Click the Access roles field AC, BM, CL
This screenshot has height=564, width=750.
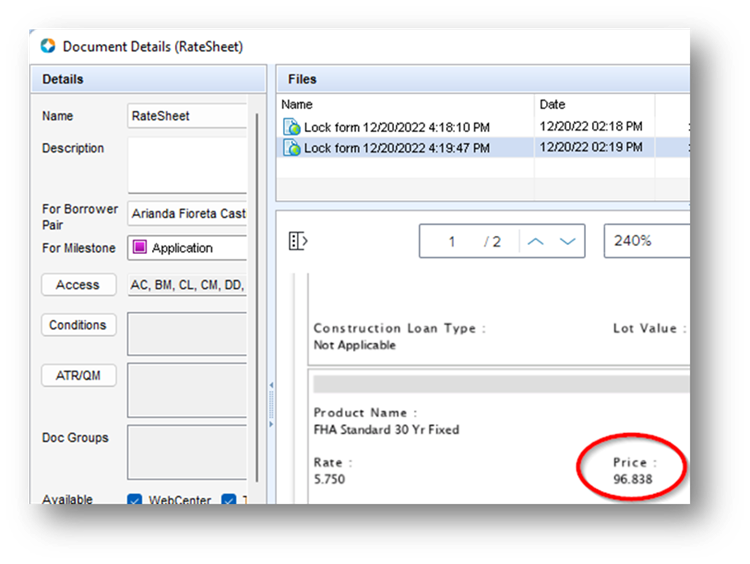(x=187, y=285)
